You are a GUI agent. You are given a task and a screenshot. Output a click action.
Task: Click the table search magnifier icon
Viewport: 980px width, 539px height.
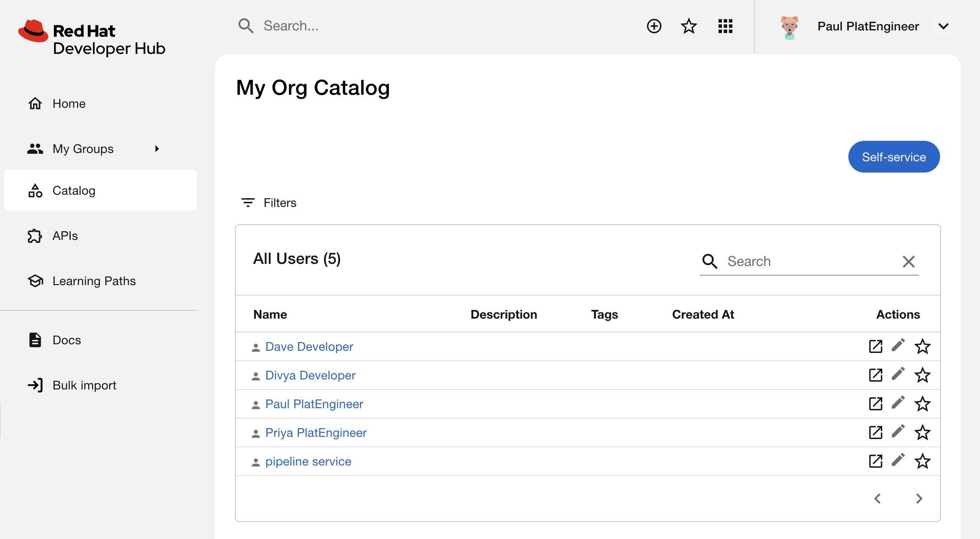click(x=710, y=261)
